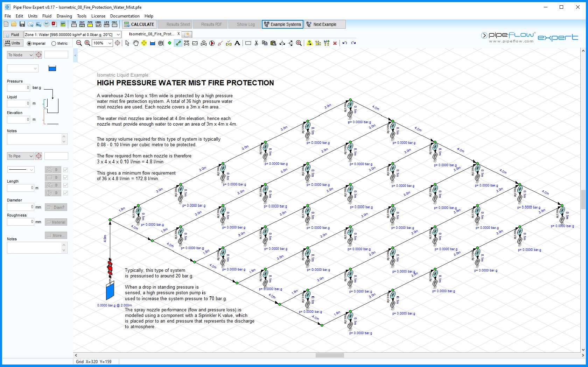Toggle the component count checkbox in pipe pane
The width and height of the screenshot is (588, 367).
coord(65,177)
